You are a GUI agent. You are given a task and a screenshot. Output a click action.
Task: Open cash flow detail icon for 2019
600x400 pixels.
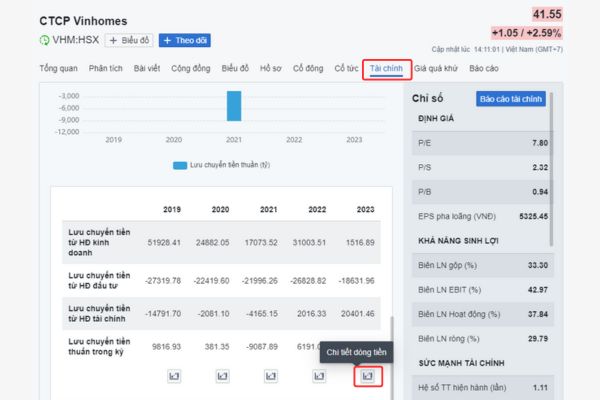[174, 376]
